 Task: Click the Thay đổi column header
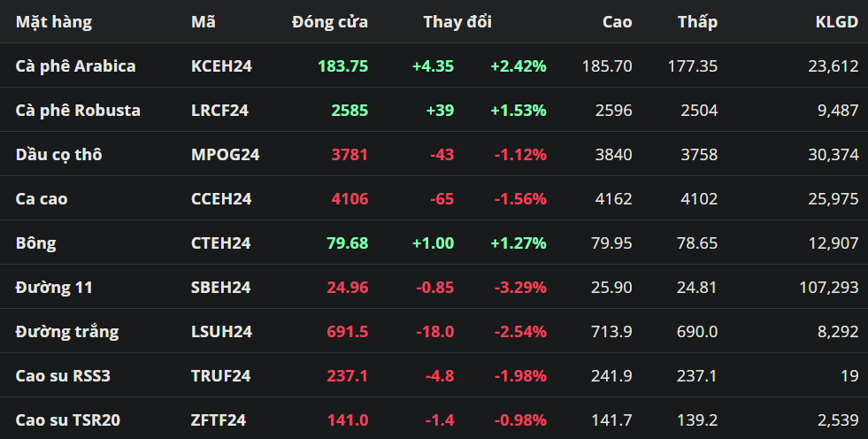coord(457,22)
